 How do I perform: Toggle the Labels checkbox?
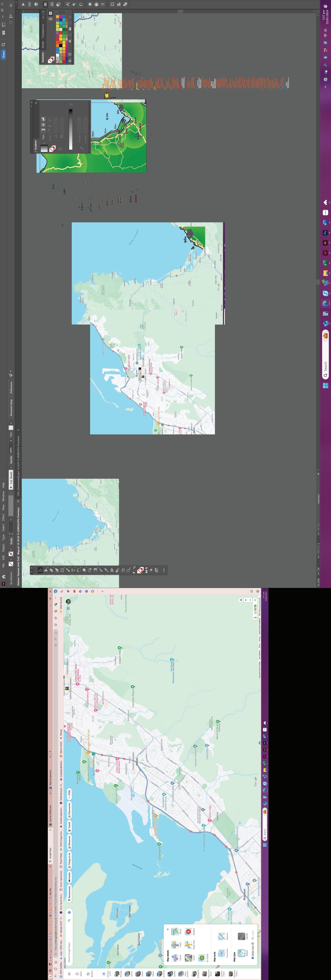point(253,939)
